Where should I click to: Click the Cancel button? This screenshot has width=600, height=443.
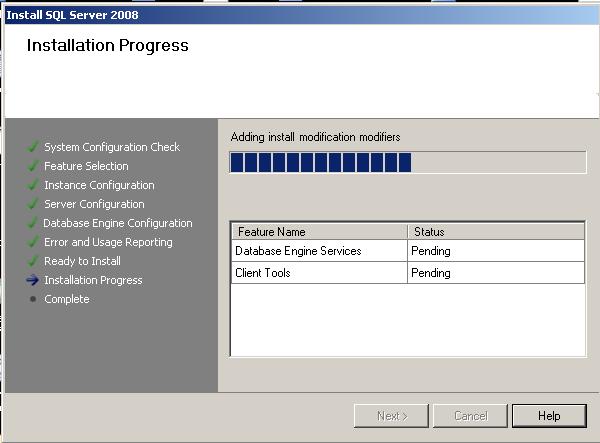pyautogui.click(x=470, y=416)
